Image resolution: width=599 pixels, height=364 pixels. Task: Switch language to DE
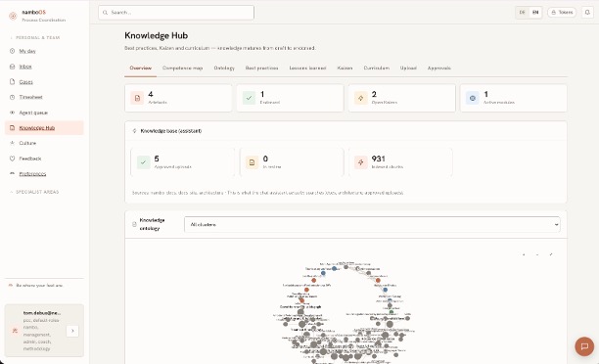pos(523,12)
